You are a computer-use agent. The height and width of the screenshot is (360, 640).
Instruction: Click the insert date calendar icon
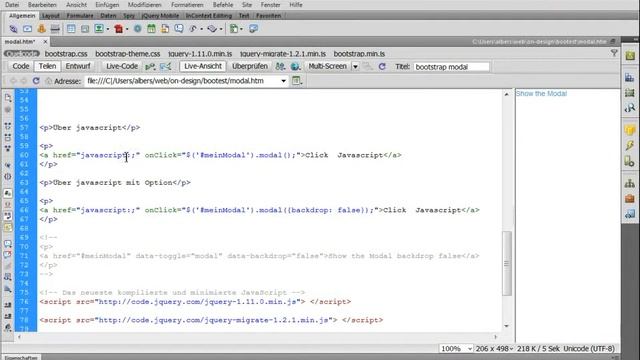tap(151, 29)
